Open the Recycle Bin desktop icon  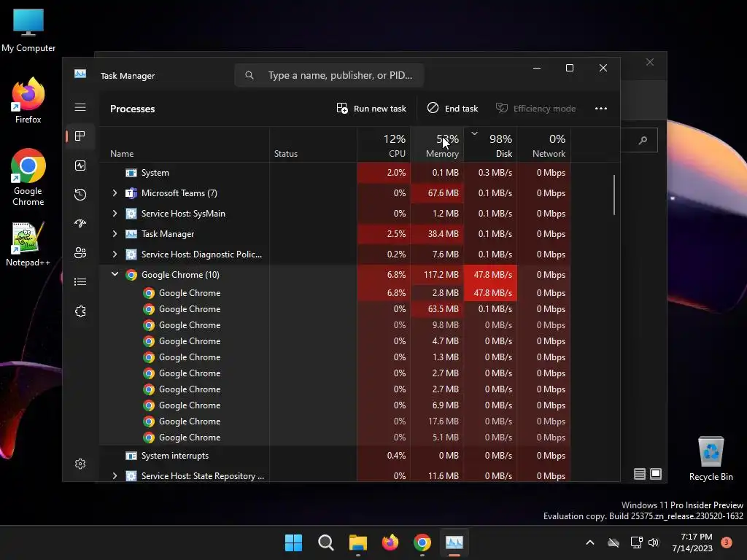(x=711, y=459)
